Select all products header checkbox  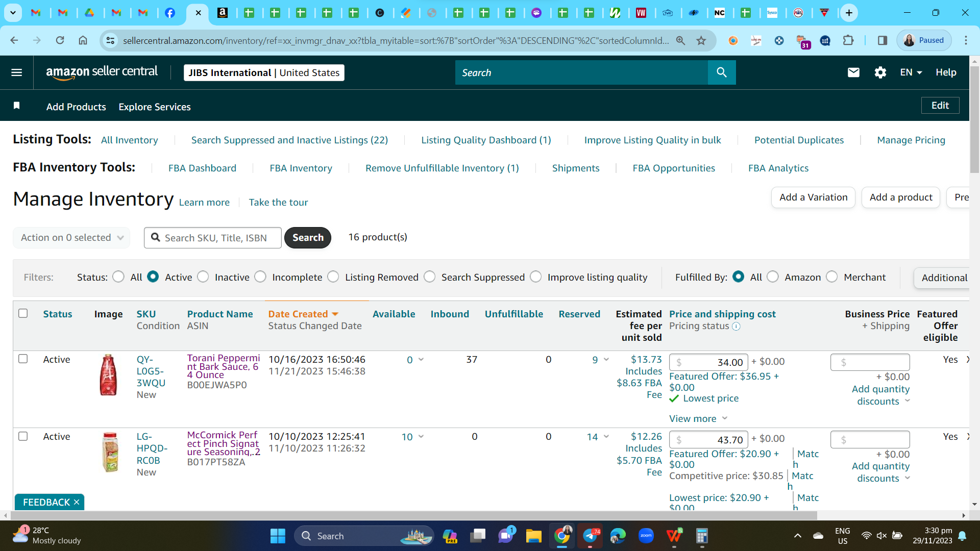pyautogui.click(x=23, y=313)
